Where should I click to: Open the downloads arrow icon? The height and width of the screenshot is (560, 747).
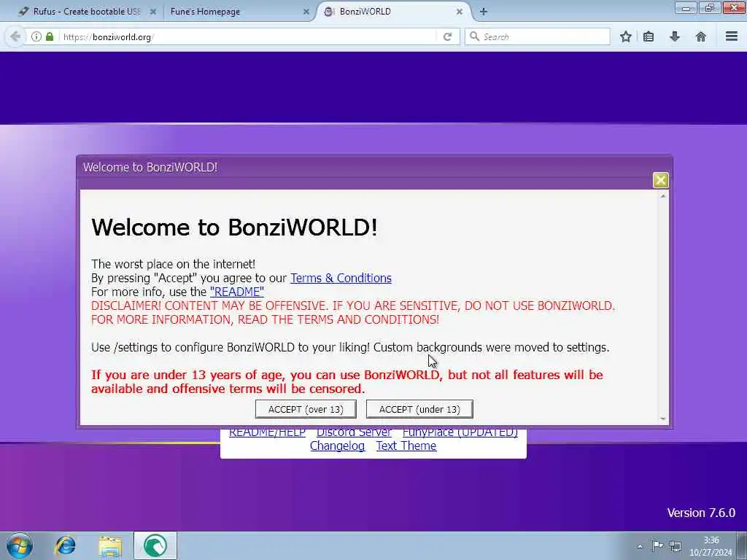675,36
